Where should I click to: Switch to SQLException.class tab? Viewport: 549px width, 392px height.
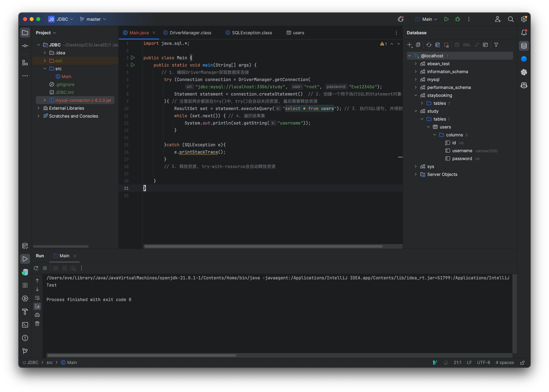point(249,33)
